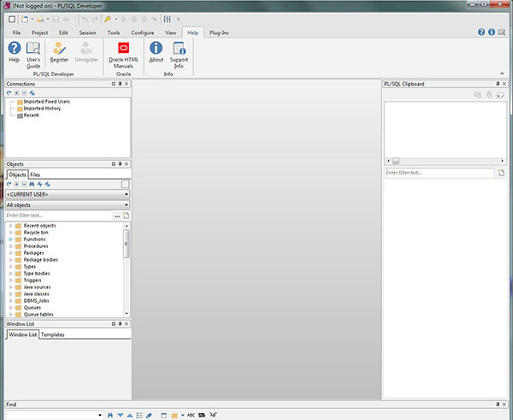Viewport: 513px width, 420px height.
Task: Click the filter ellipsis button in Objects panel
Action: pos(117,216)
